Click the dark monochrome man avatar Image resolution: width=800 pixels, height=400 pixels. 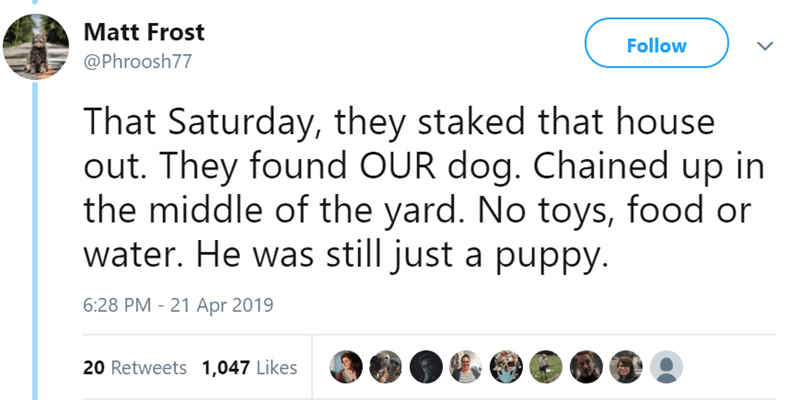point(426,367)
